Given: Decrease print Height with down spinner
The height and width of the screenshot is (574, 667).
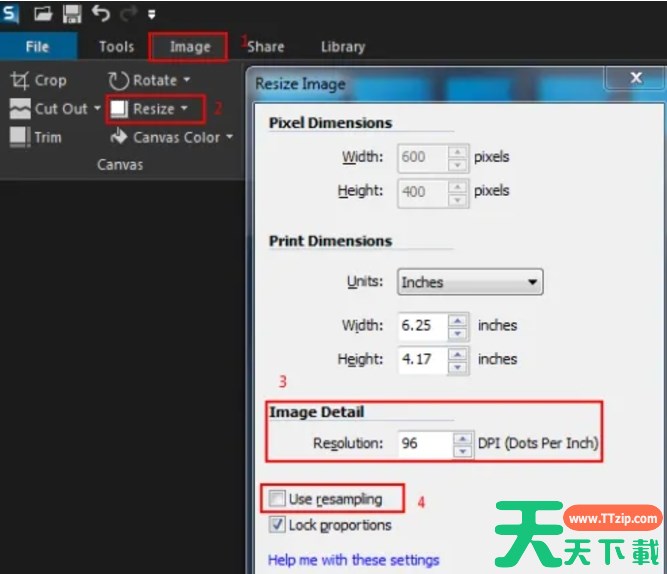Looking at the screenshot, I should tap(458, 367).
